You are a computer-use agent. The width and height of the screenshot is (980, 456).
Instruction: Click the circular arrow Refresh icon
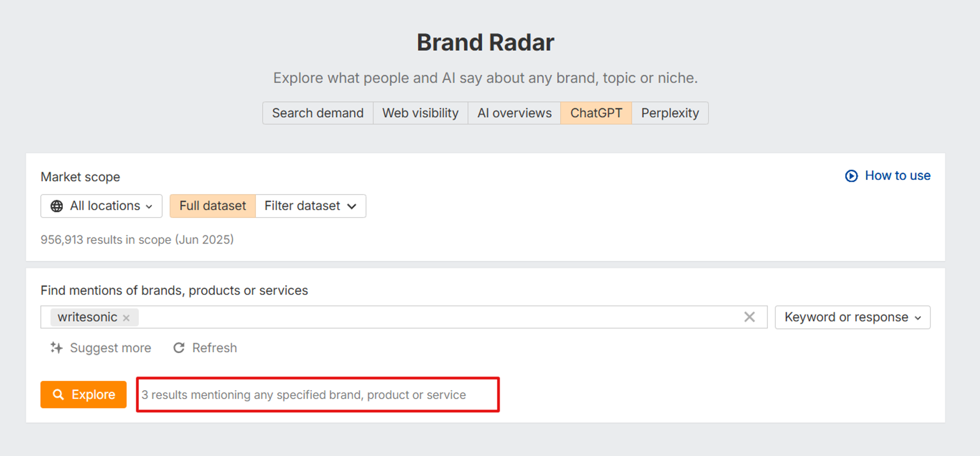click(179, 348)
